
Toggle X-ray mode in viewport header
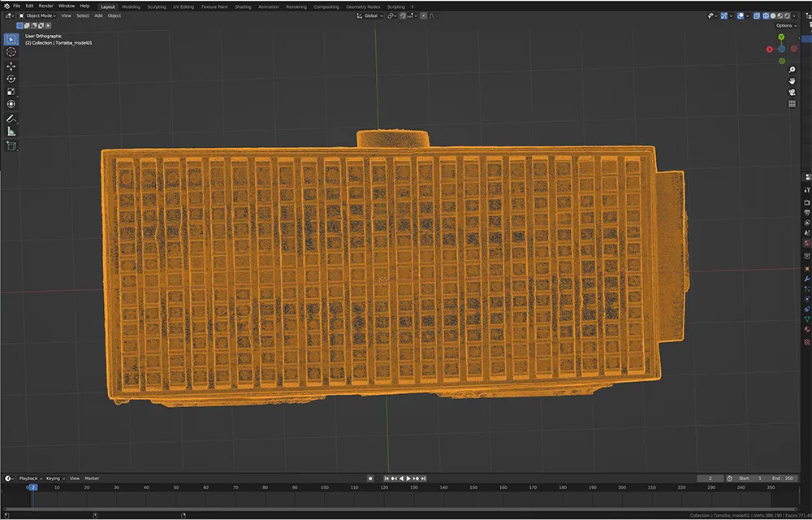(755, 15)
